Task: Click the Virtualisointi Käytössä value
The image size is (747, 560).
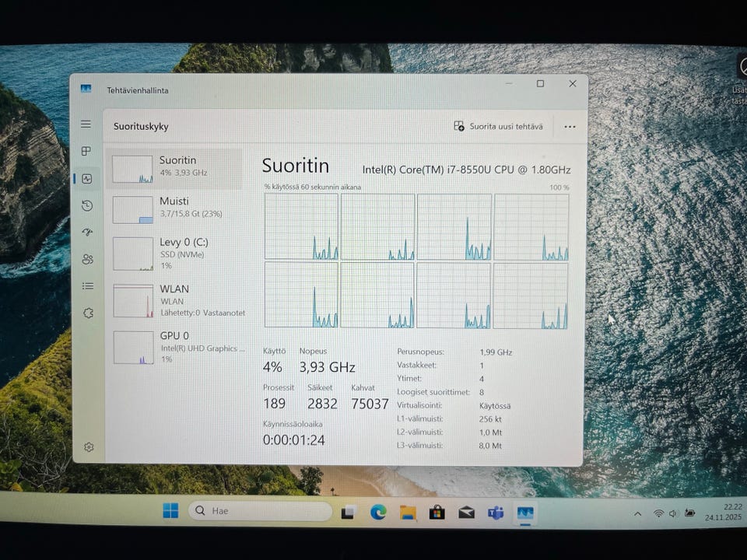Action: 495,406
